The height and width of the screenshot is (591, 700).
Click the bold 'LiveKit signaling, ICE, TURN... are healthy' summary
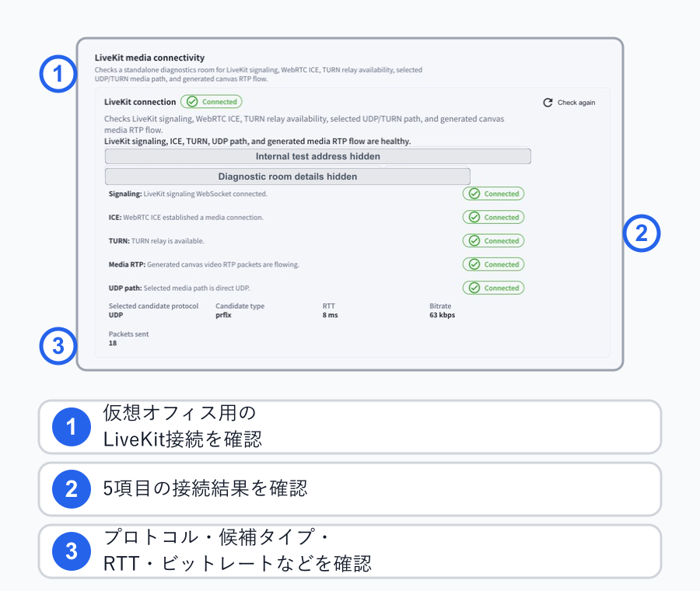tap(257, 141)
